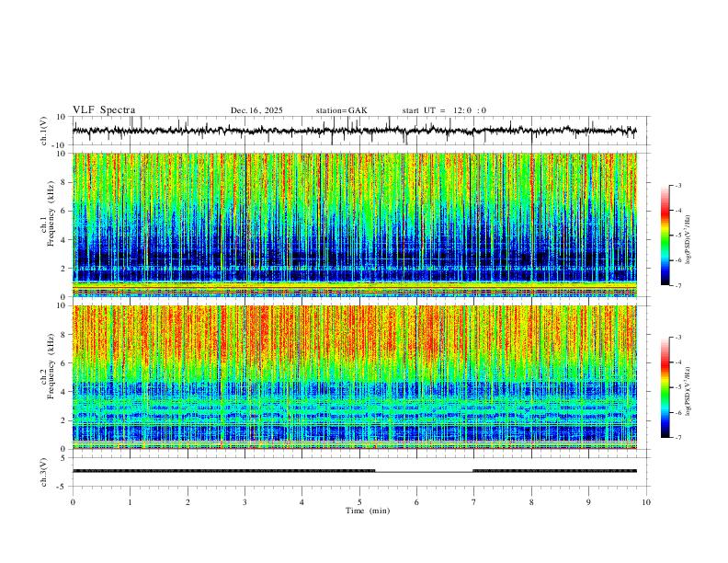Click time axis tick label "4"
Viewport: 728px width, 563px height.
point(302,502)
